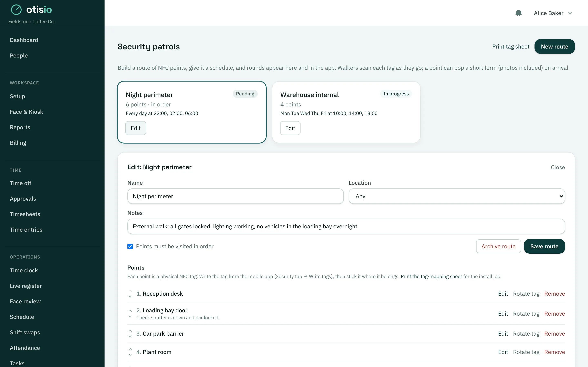Move Car park barrier down
Screen dimensions: 588x367
click(130, 336)
